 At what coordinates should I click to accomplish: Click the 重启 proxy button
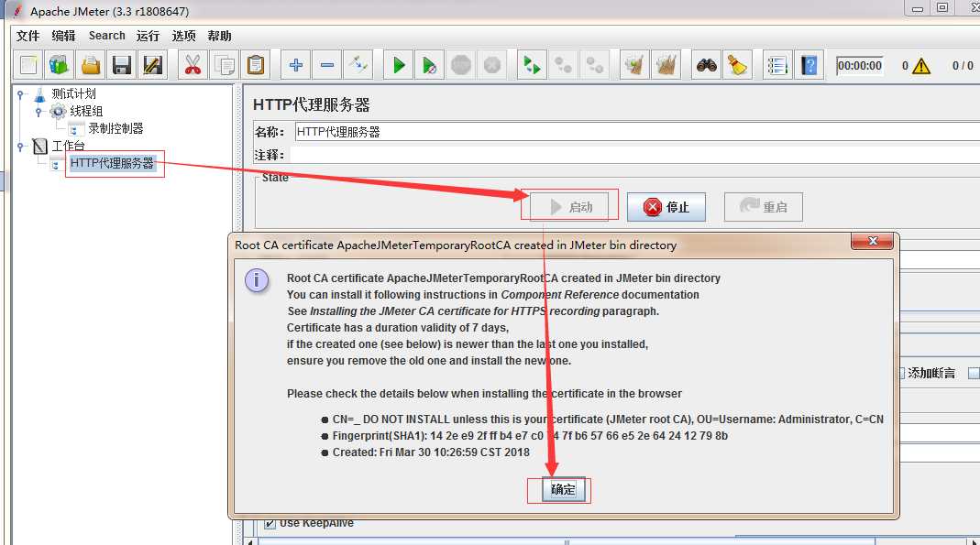[x=763, y=207]
